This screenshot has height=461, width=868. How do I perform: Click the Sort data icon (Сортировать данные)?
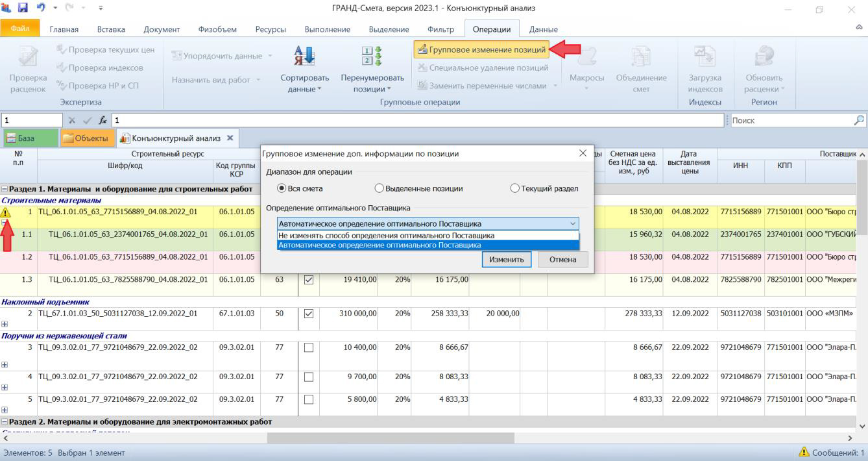(305, 56)
